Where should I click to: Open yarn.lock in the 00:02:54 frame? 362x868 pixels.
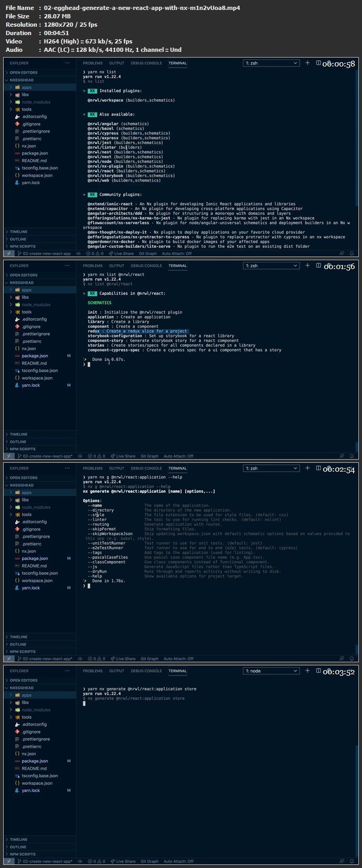tap(30, 588)
